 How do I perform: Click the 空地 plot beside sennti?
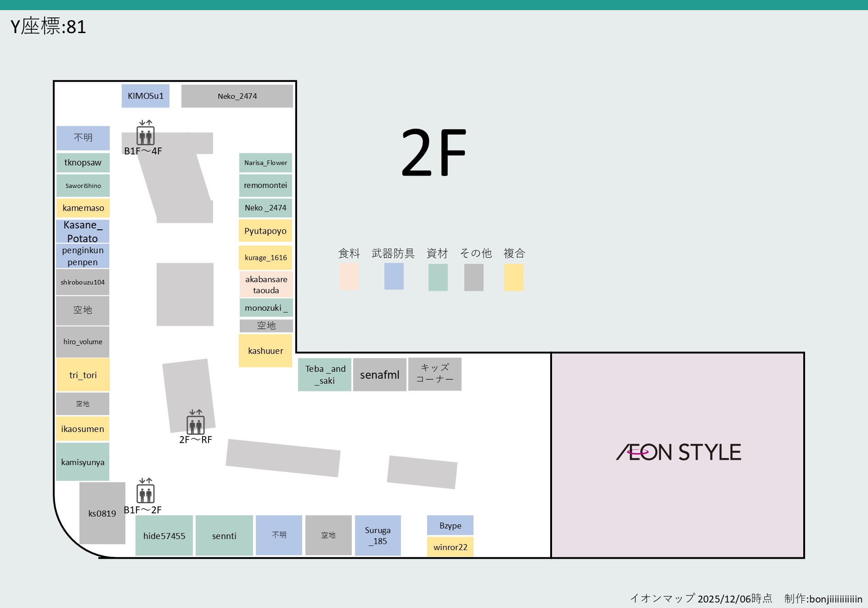coord(328,535)
